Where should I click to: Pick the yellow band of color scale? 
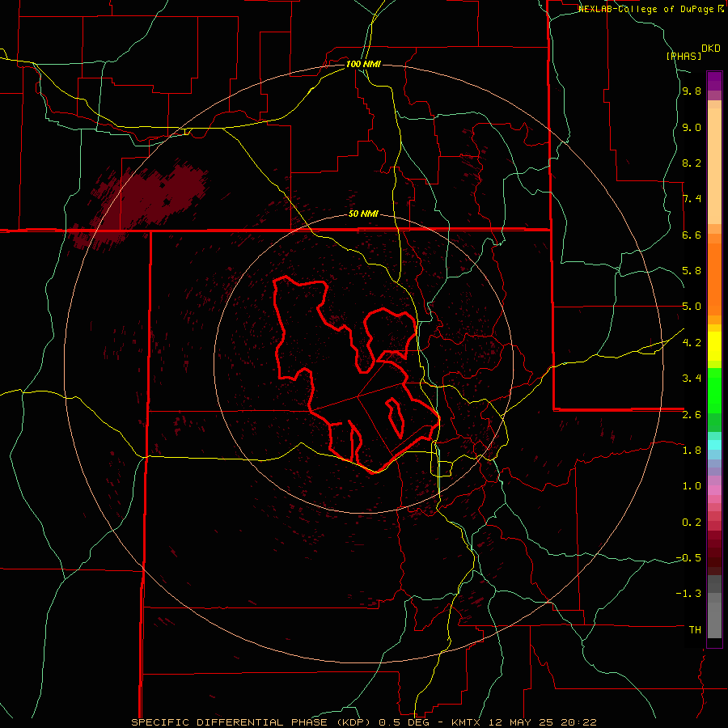[714, 346]
